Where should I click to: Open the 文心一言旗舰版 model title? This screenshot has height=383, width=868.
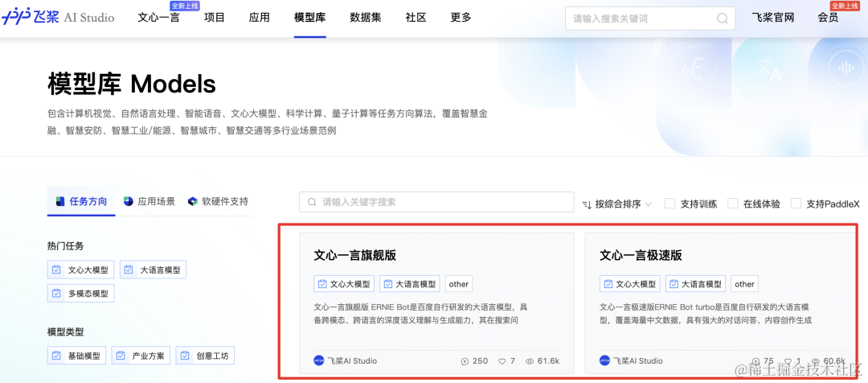[355, 256]
